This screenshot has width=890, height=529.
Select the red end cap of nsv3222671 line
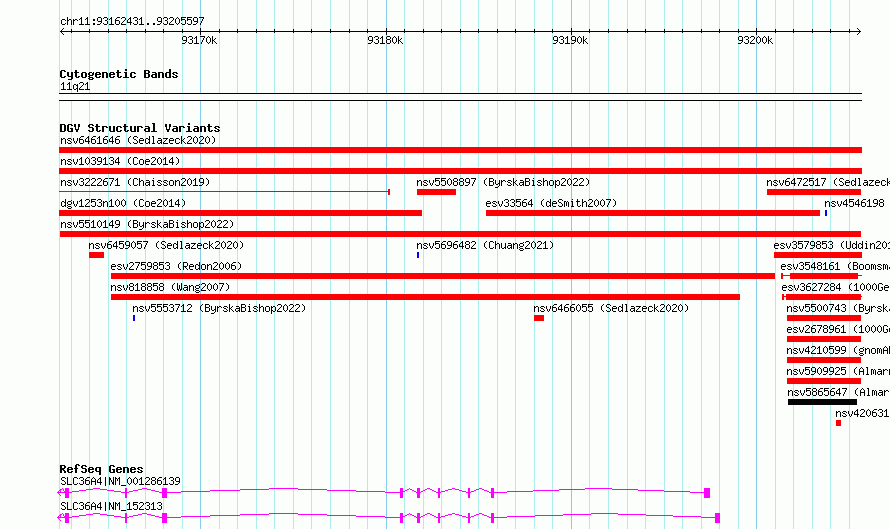point(389,192)
